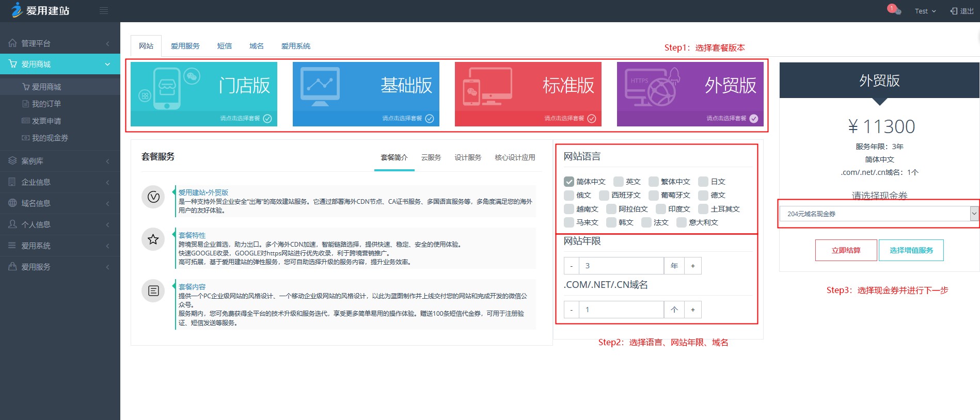
Task: Click the building icon beside 企业信息
Action: (x=12, y=182)
